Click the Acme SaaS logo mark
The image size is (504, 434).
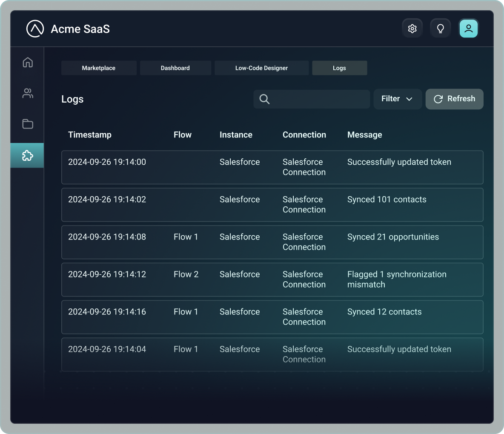click(35, 29)
